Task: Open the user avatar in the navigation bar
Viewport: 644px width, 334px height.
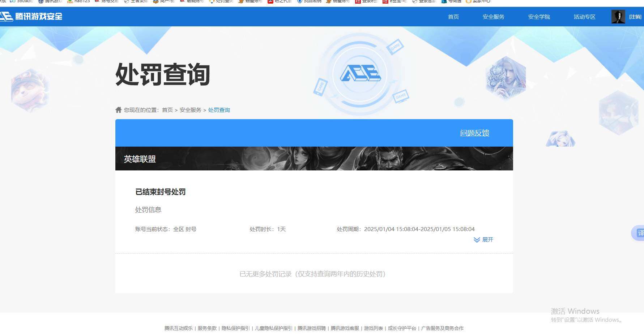Action: 618,17
